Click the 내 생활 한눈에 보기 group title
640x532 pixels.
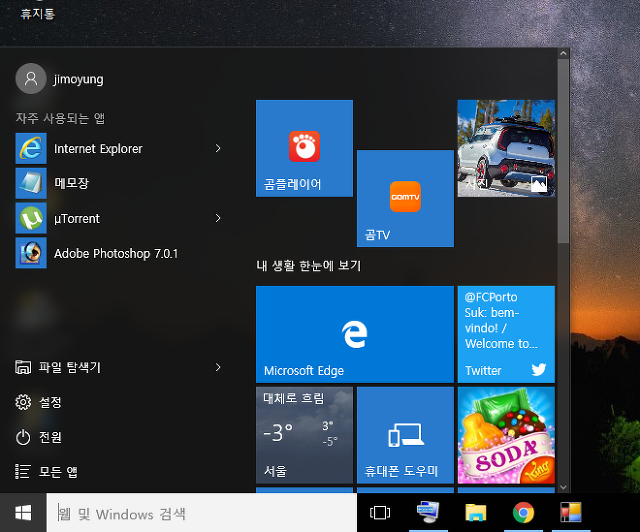click(x=309, y=266)
